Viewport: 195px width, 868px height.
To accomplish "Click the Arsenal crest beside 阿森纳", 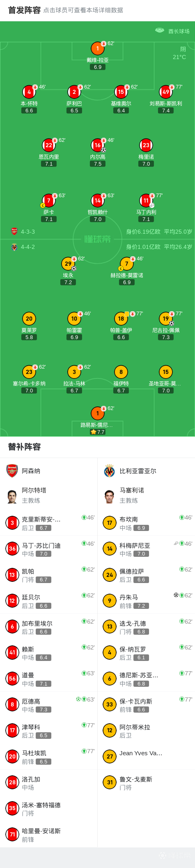I will coord(12,471).
